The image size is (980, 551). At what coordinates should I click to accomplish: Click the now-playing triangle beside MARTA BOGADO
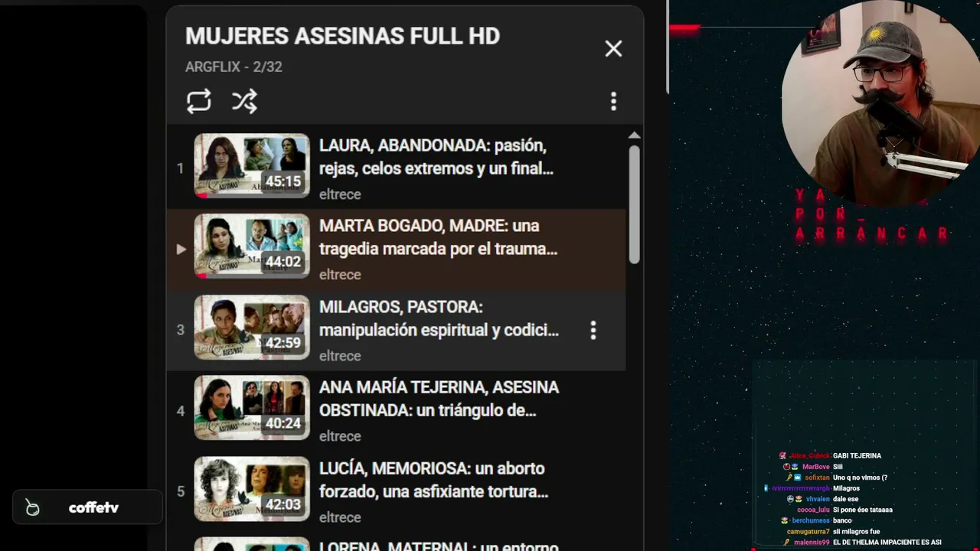[181, 249]
